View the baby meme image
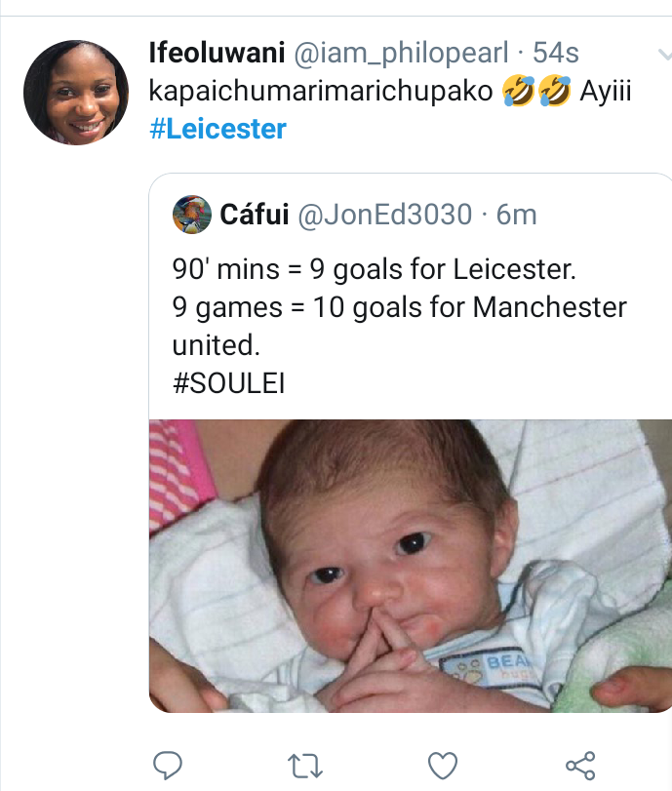The image size is (672, 791). (x=410, y=566)
